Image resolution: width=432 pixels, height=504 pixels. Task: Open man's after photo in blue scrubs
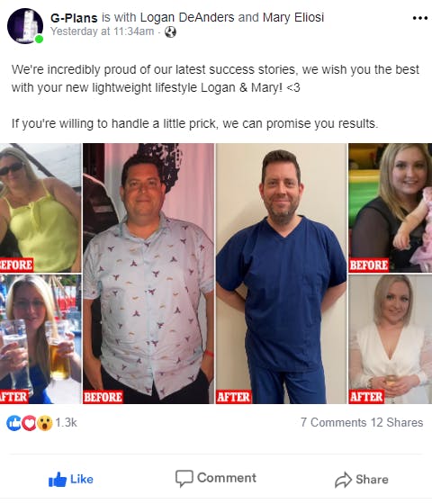(281, 274)
